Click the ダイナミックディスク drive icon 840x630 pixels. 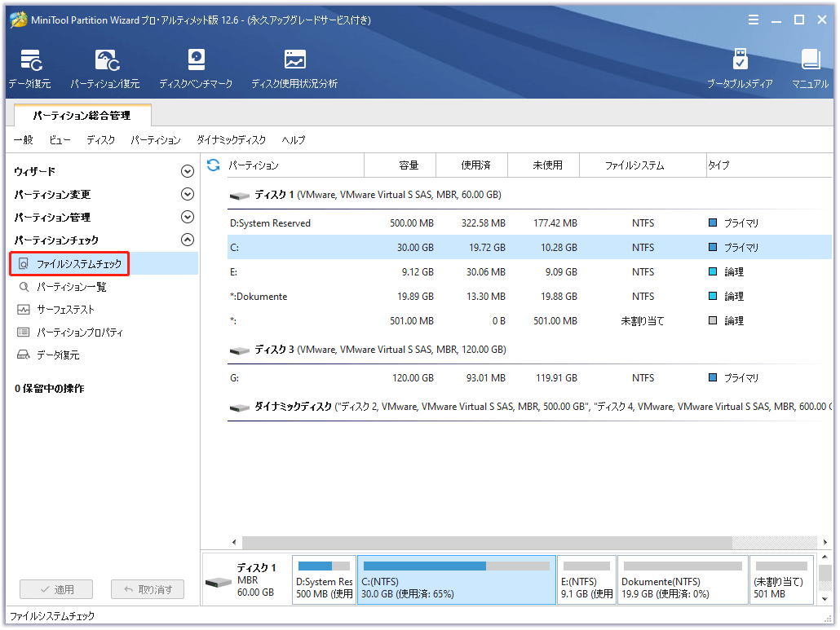click(240, 408)
